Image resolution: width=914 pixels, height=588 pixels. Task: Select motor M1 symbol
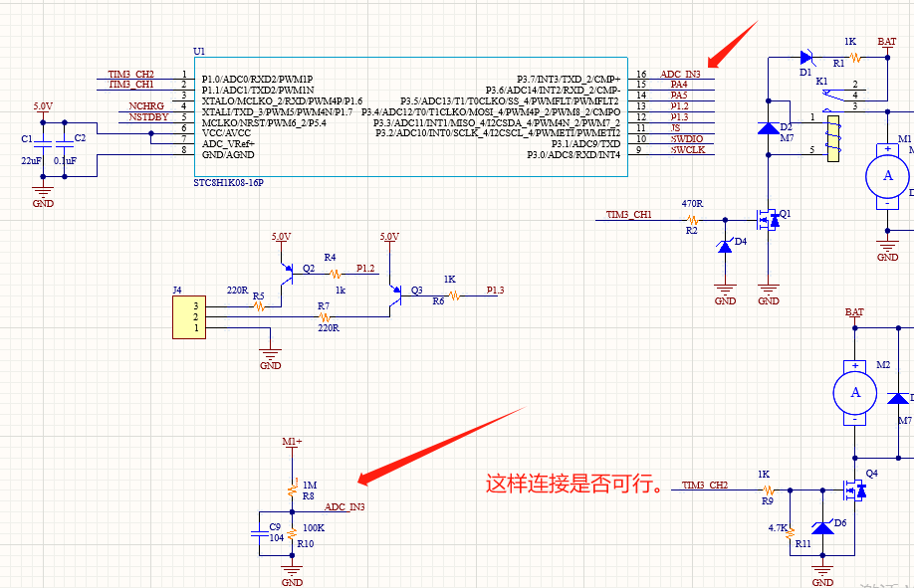887,176
